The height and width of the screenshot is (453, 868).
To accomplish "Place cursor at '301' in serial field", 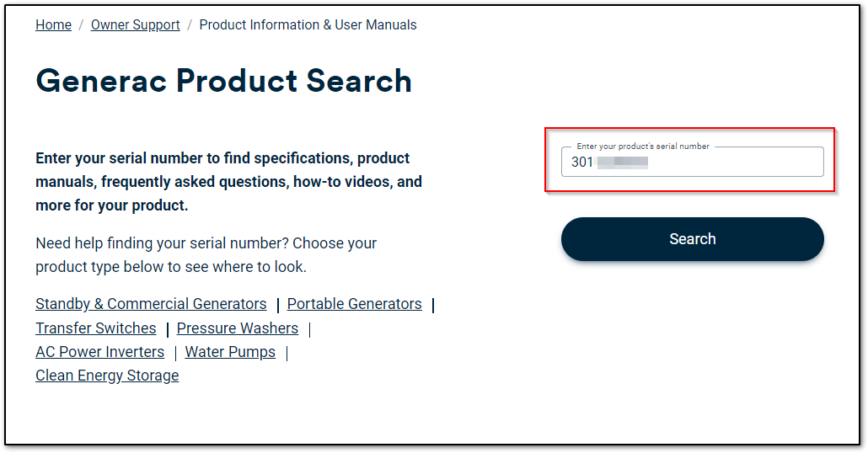I will tap(582, 163).
